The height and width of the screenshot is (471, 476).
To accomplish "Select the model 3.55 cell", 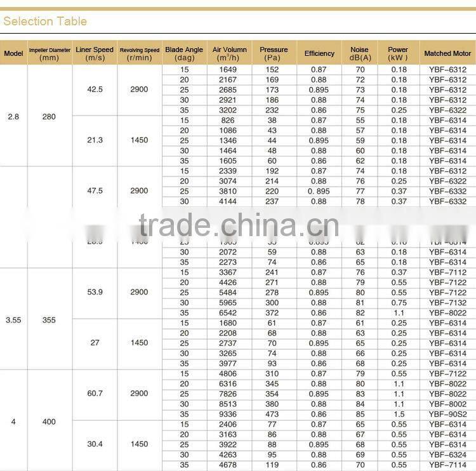I will click(x=13, y=320).
